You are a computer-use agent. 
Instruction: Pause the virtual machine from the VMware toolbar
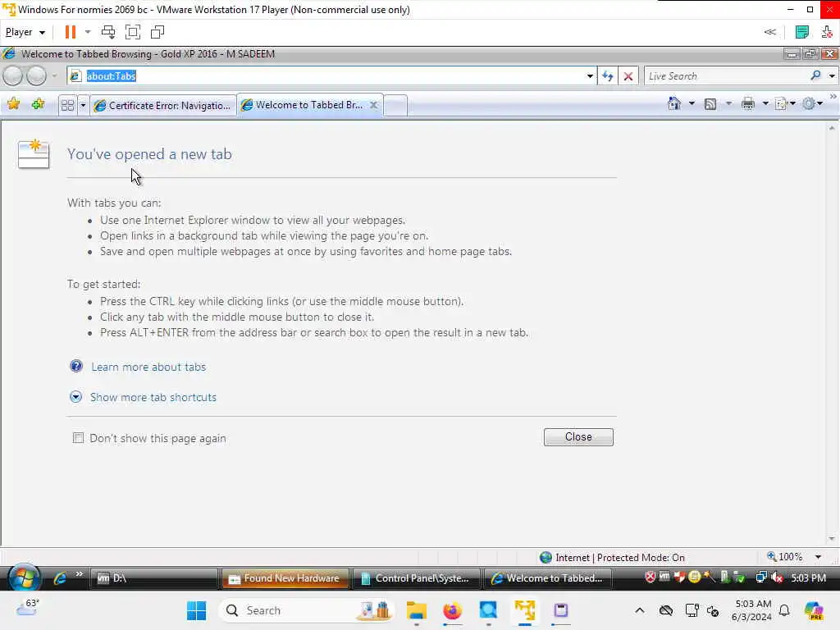[71, 32]
